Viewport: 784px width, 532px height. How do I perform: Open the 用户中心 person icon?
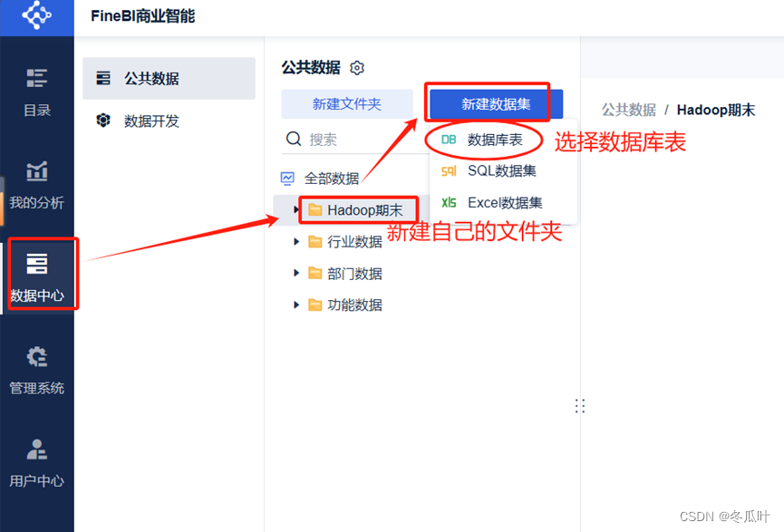[37, 450]
